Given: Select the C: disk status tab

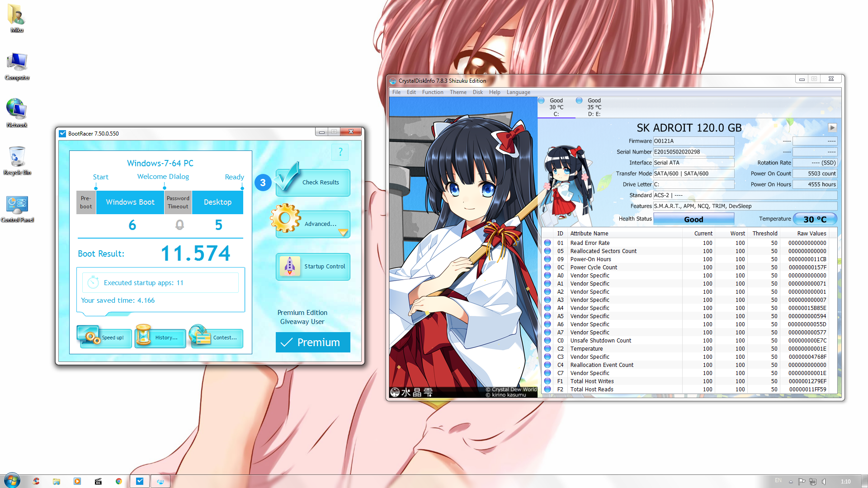Looking at the screenshot, I should pos(556,108).
